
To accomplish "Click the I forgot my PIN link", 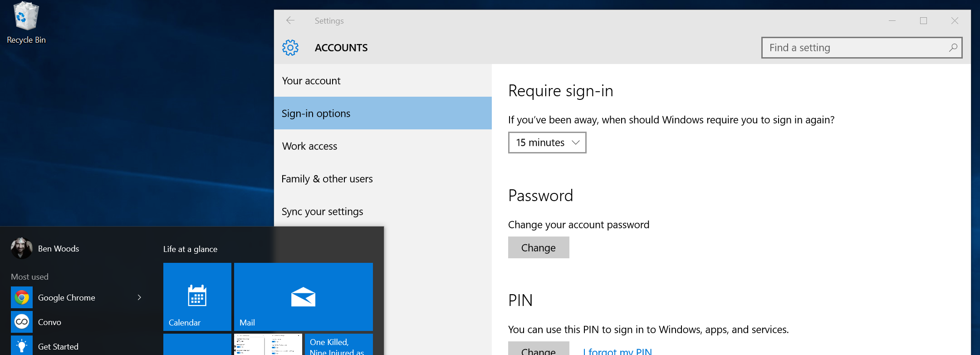I will pos(617,351).
